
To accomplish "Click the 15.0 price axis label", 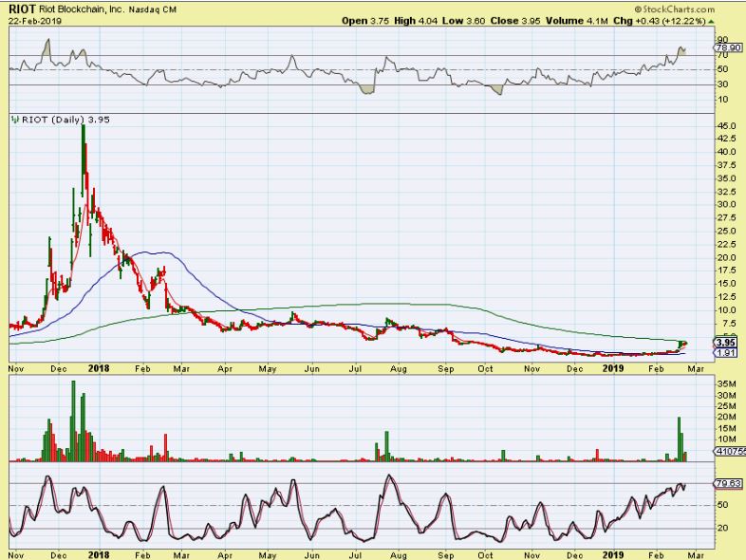I will [726, 284].
